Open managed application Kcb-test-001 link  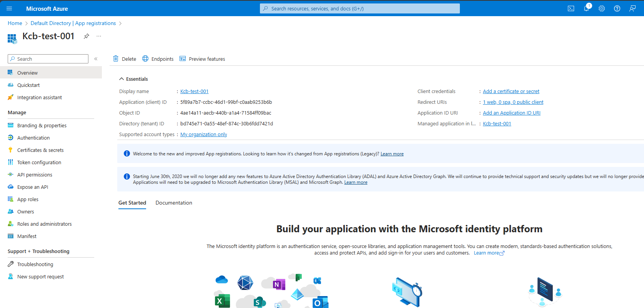[x=497, y=123]
